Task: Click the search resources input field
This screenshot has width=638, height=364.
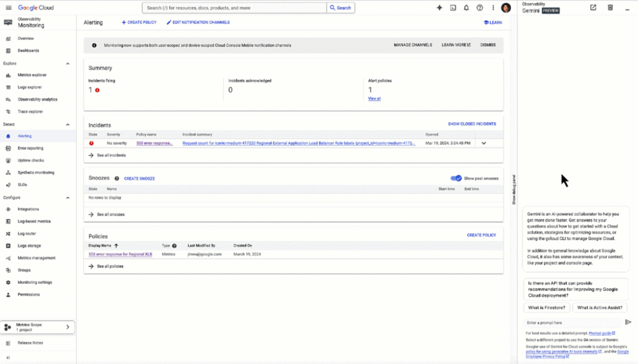Action: point(234,8)
